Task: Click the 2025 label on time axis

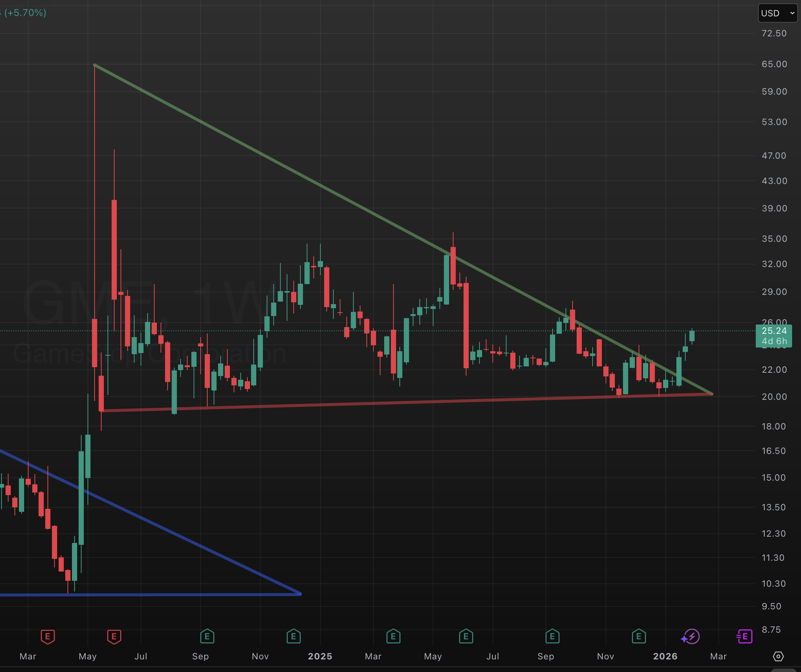Action: 320,656
